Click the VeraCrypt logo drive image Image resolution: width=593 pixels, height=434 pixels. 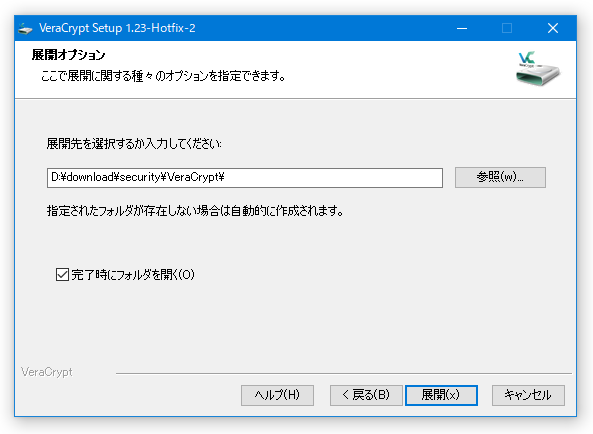click(538, 69)
